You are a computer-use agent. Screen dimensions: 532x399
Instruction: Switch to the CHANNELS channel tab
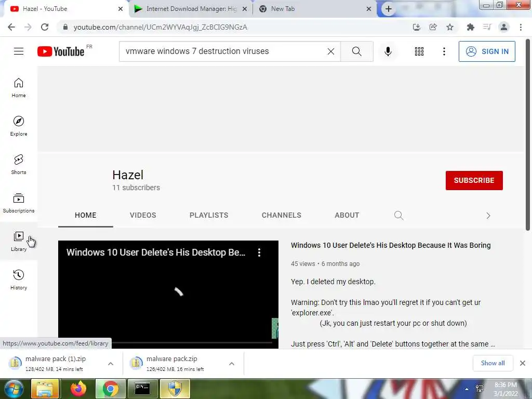pyautogui.click(x=281, y=216)
